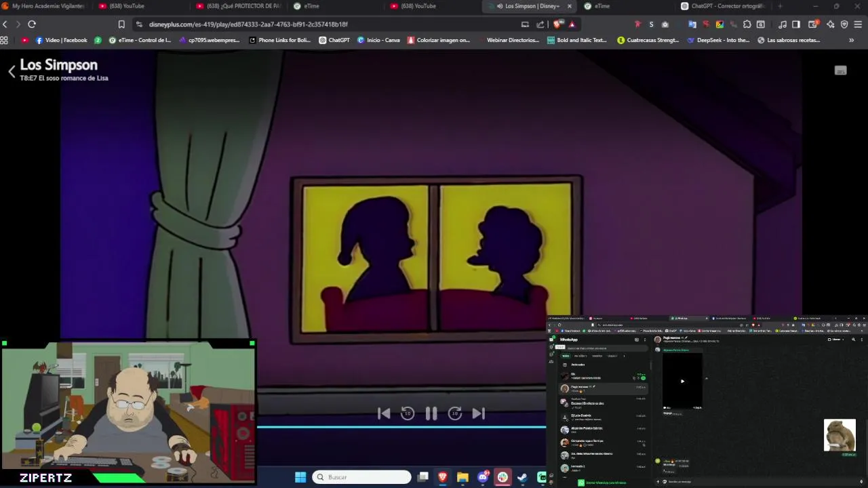Screen dimensions: 868x488
Task: Open picture-in-picture cast icon in address bar
Action: point(525,24)
